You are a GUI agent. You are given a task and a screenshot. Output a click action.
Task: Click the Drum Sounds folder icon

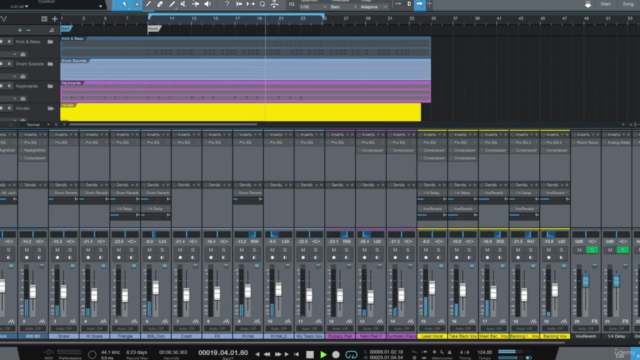[50, 64]
